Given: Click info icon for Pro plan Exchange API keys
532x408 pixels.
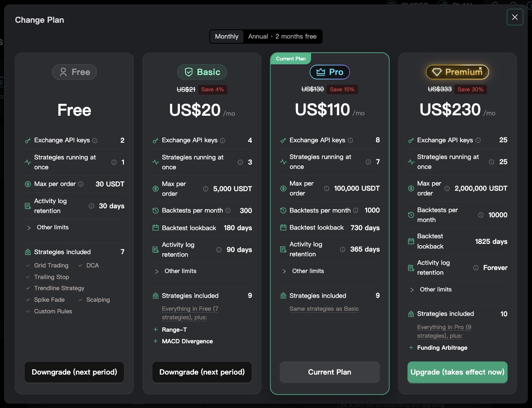Looking at the screenshot, I should tap(350, 140).
